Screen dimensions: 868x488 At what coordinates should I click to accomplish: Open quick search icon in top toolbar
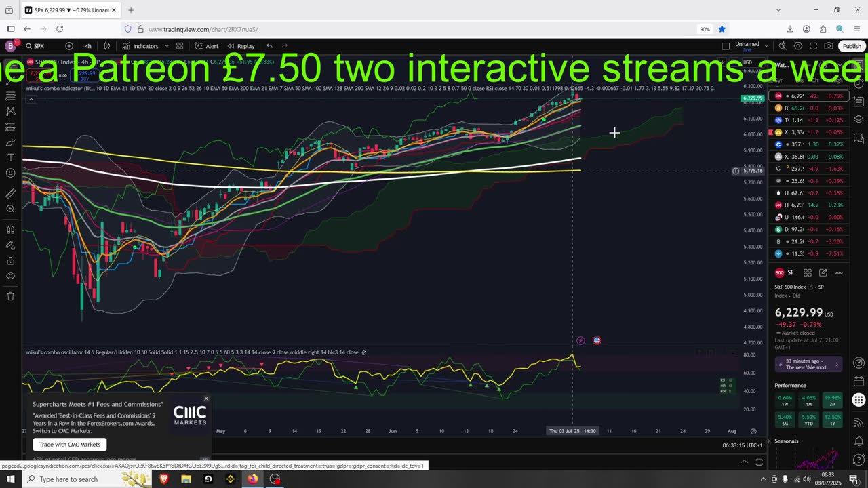coord(783,46)
